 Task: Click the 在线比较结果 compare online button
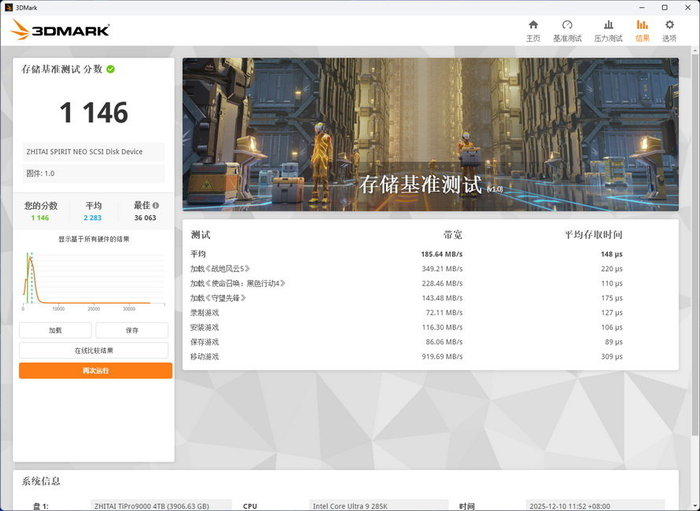click(x=94, y=350)
